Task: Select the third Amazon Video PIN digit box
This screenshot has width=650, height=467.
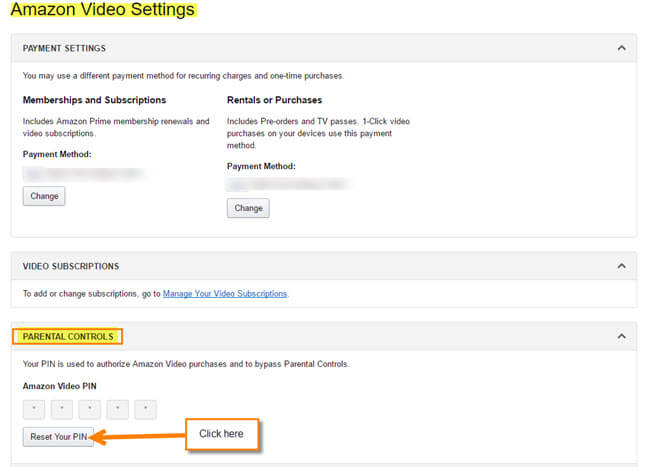Action: tap(90, 409)
